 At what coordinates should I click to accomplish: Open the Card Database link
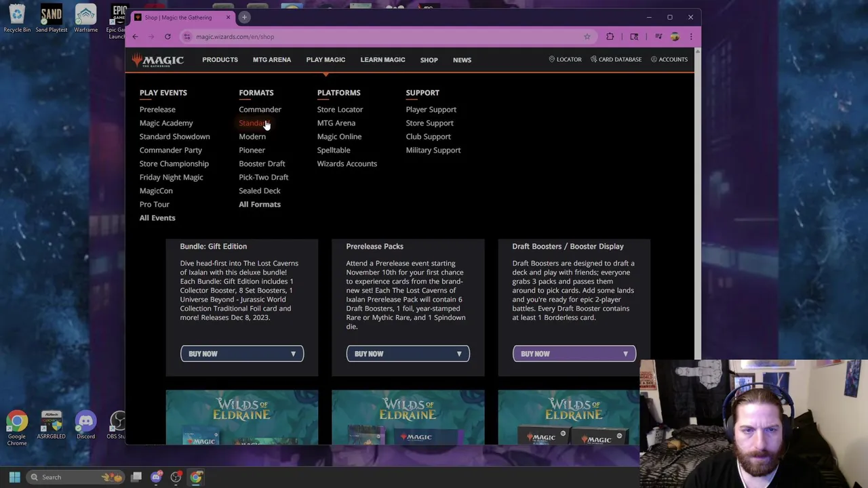tap(616, 60)
